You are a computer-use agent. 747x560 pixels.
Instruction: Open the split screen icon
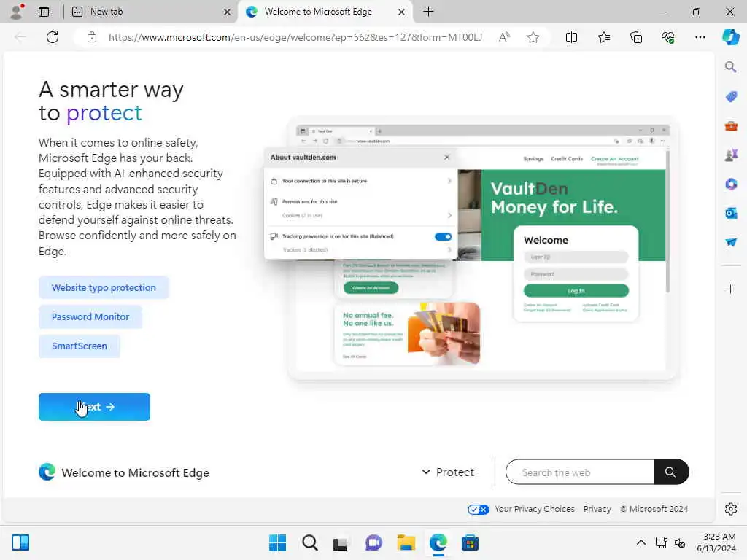click(571, 37)
